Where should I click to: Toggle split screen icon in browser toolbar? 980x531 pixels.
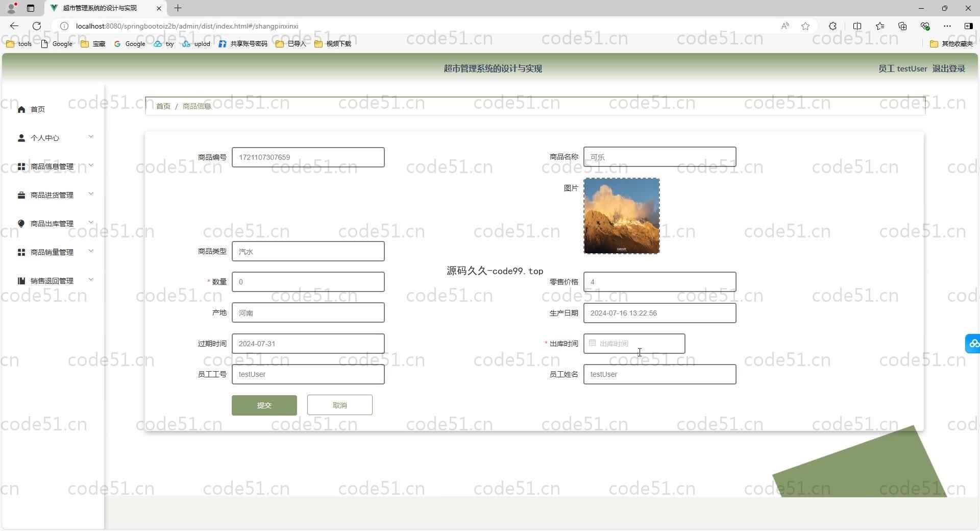click(857, 26)
